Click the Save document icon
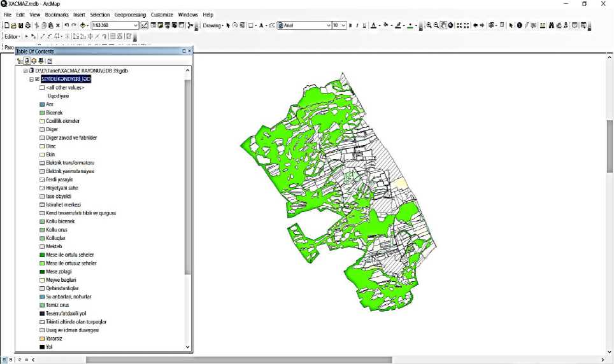 (x=20, y=25)
